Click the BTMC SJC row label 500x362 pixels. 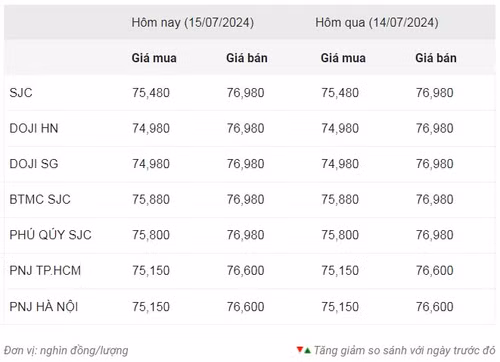[x=40, y=200]
